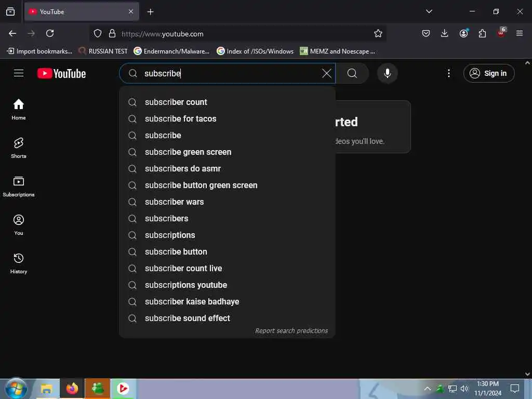The image size is (532, 399).
Task: Pick the 'subscribers' suggestion
Action: (x=227, y=219)
